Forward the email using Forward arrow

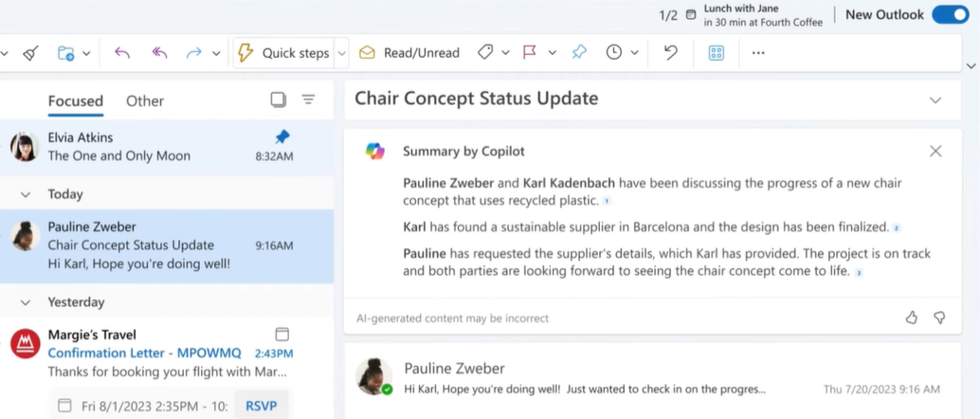click(x=194, y=53)
